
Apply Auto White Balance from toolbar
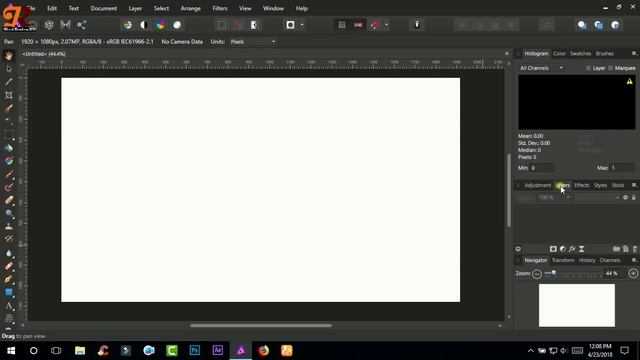tap(177, 25)
